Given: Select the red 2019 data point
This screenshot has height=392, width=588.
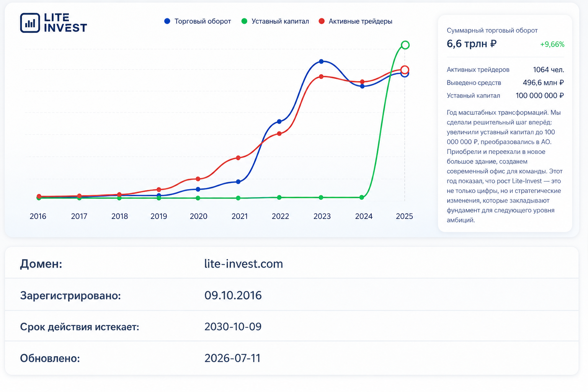Looking at the screenshot, I should pos(159,189).
